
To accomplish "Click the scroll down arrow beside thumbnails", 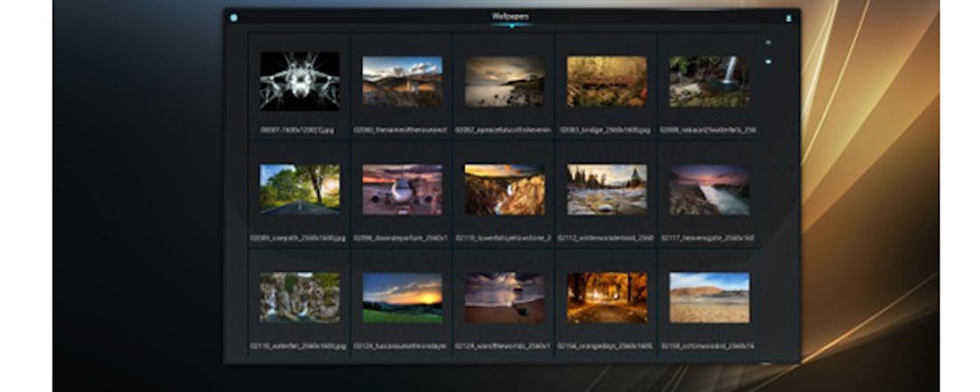I will point(768,61).
